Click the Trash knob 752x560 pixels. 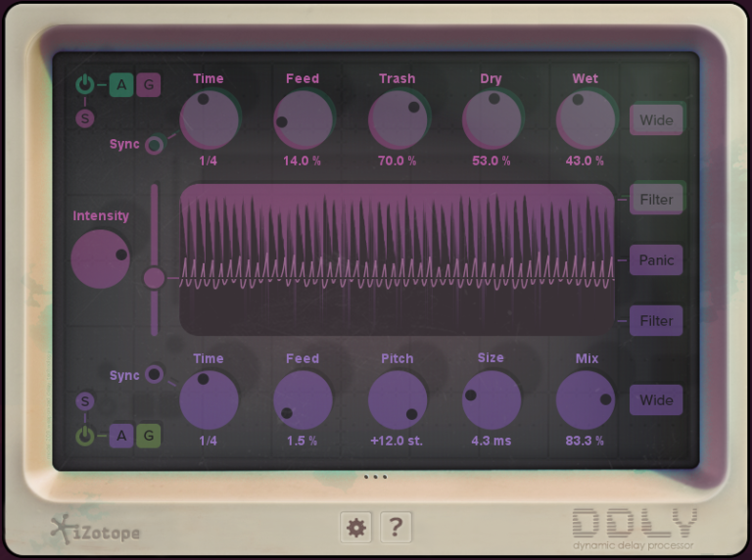(x=398, y=119)
